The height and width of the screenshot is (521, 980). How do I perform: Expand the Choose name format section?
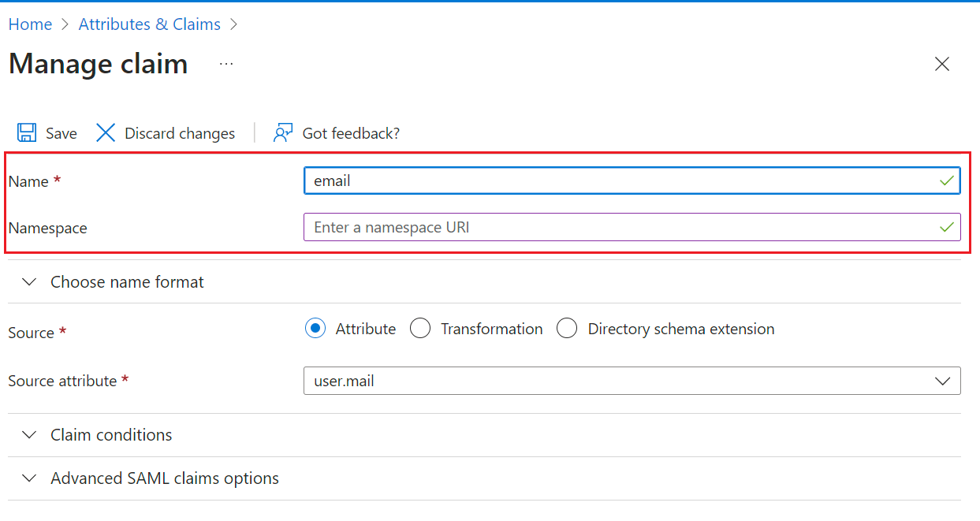coord(127,282)
